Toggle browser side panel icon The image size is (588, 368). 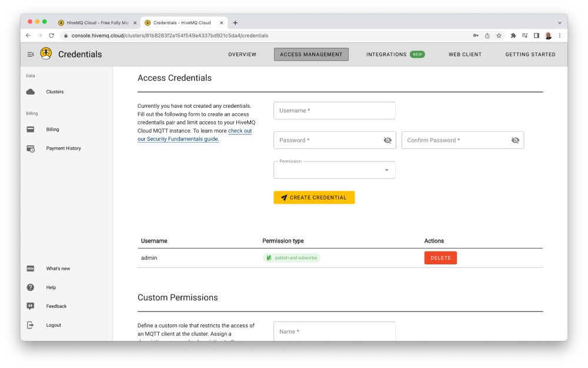(x=537, y=36)
